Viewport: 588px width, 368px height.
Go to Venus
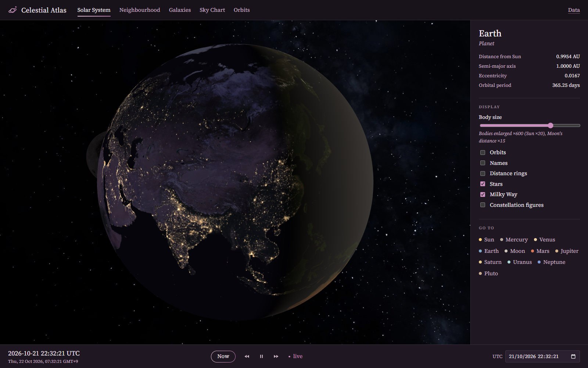[544, 240]
